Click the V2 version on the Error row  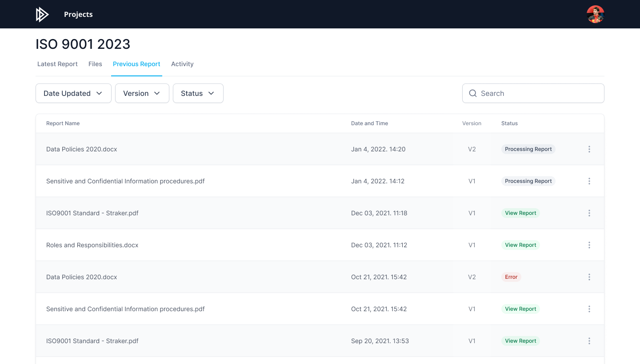tap(472, 277)
